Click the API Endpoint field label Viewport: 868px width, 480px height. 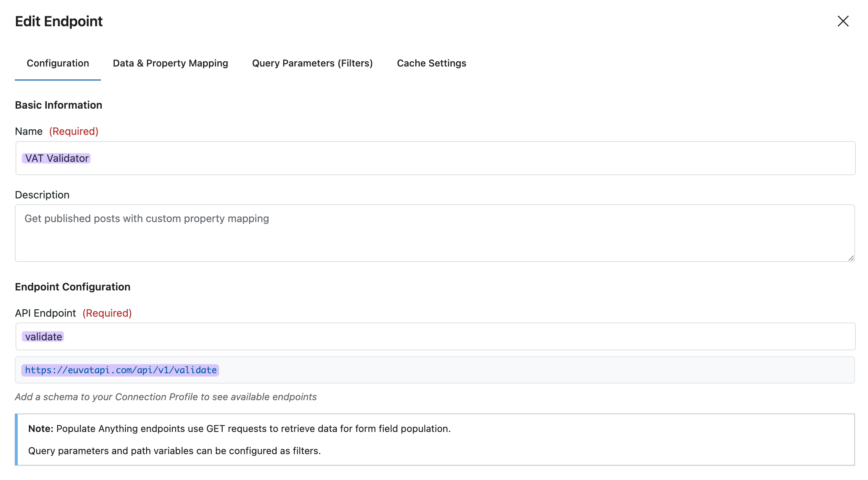(45, 313)
